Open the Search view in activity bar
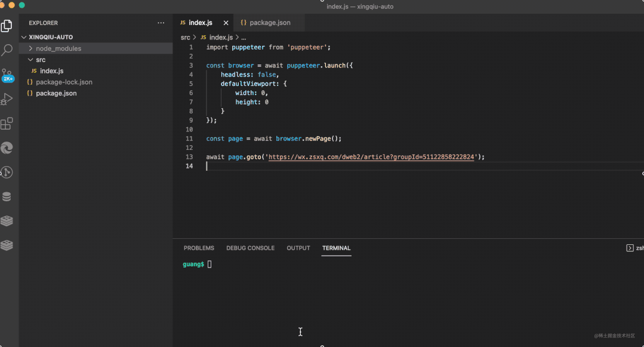Viewport: 644px width, 347px height. [7, 50]
